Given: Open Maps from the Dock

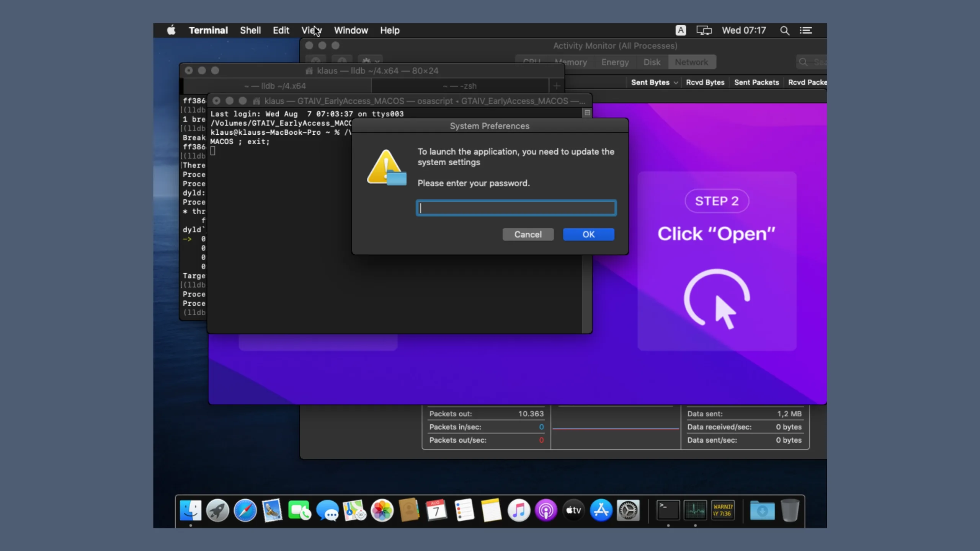Looking at the screenshot, I should pyautogui.click(x=354, y=510).
